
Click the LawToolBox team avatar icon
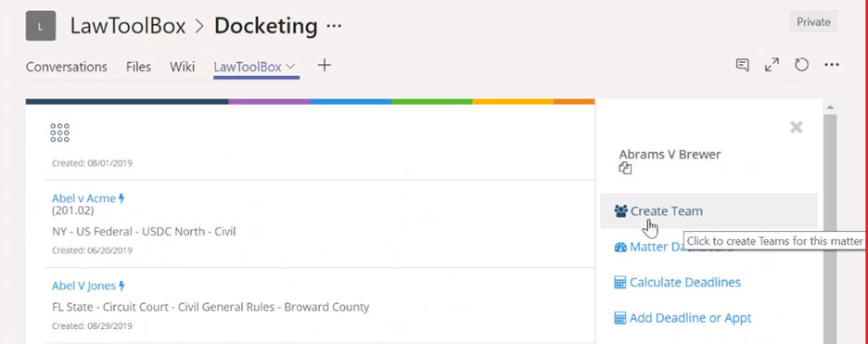41,25
